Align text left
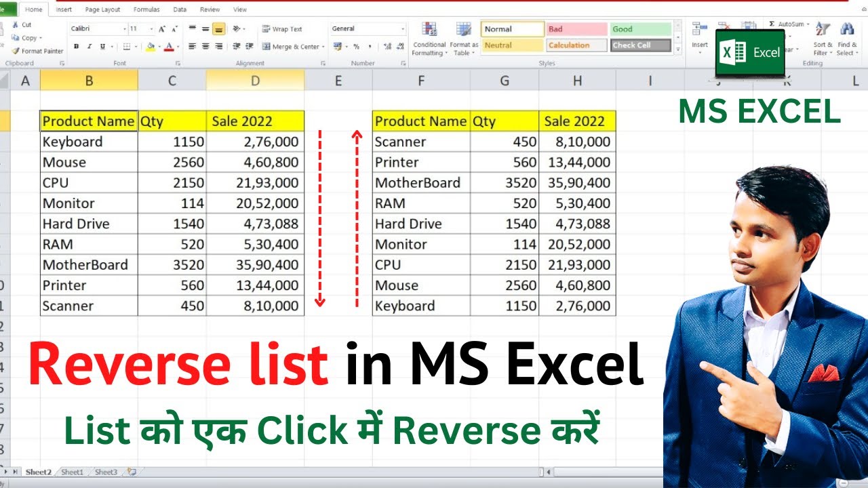The height and width of the screenshot is (488, 868). click(192, 47)
